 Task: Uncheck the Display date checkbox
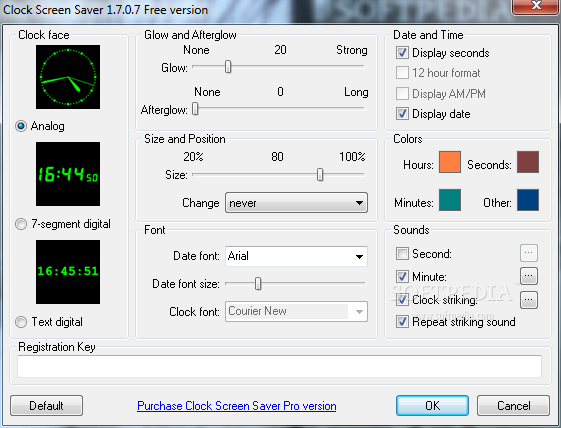click(x=402, y=114)
